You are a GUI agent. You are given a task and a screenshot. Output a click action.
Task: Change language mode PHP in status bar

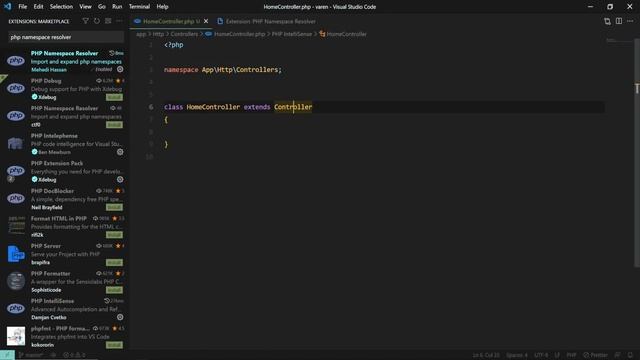coord(571,355)
